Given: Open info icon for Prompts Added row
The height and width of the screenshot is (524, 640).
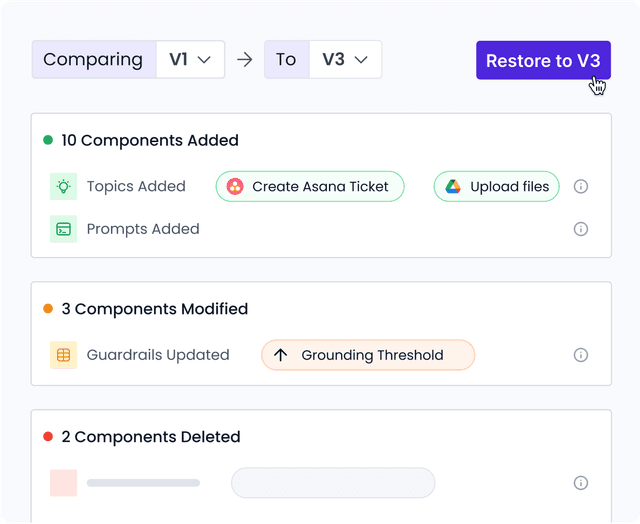Looking at the screenshot, I should point(580,229).
